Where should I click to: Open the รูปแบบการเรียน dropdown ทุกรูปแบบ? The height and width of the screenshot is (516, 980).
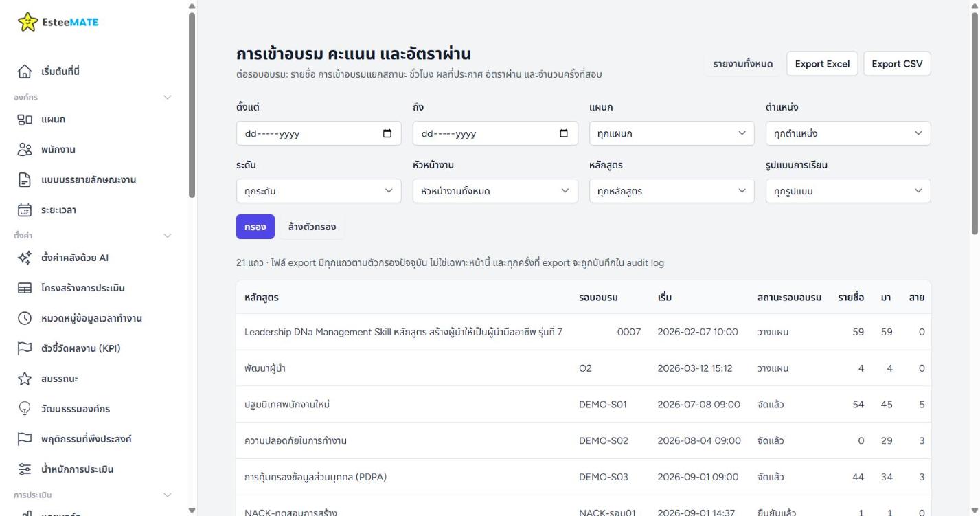[848, 191]
